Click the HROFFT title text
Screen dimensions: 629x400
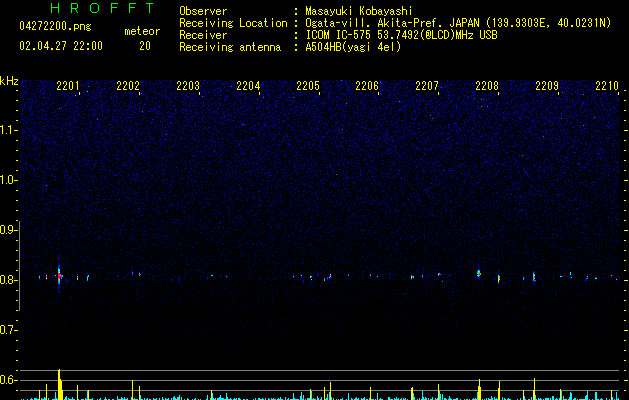coord(102,8)
